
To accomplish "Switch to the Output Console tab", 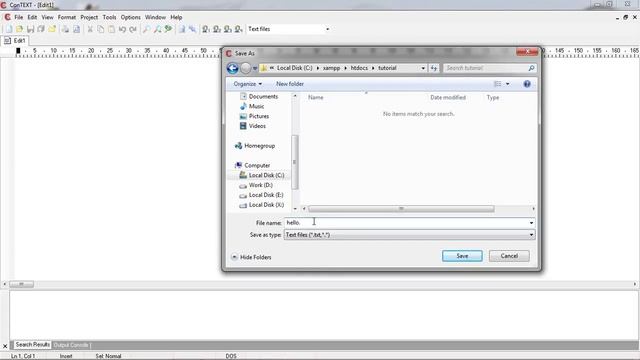I will point(71,345).
